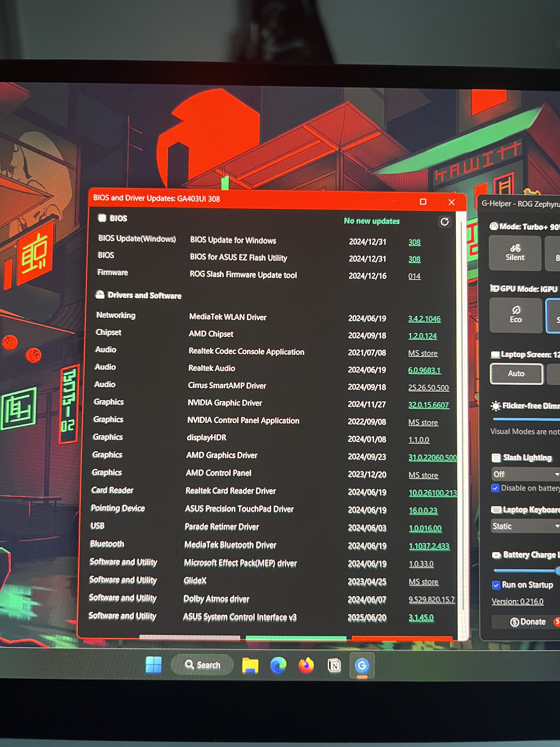Toggle Run on Startup checkbox

point(496,585)
